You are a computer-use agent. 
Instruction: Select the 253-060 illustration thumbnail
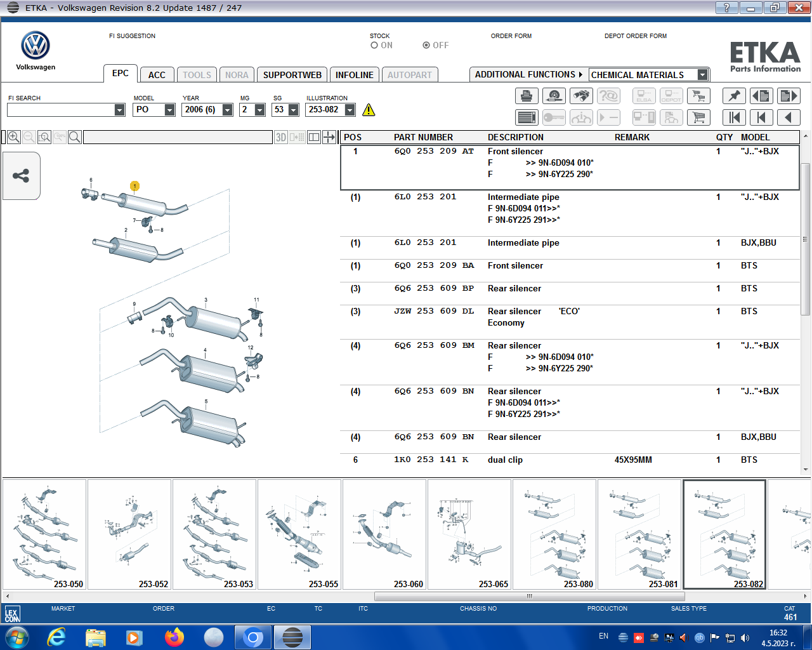384,534
